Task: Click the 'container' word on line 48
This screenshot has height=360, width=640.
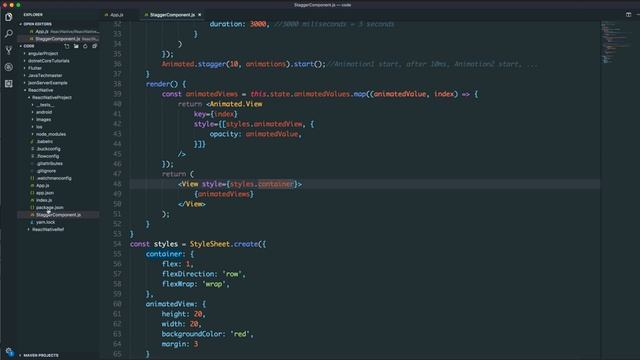Action: point(276,184)
